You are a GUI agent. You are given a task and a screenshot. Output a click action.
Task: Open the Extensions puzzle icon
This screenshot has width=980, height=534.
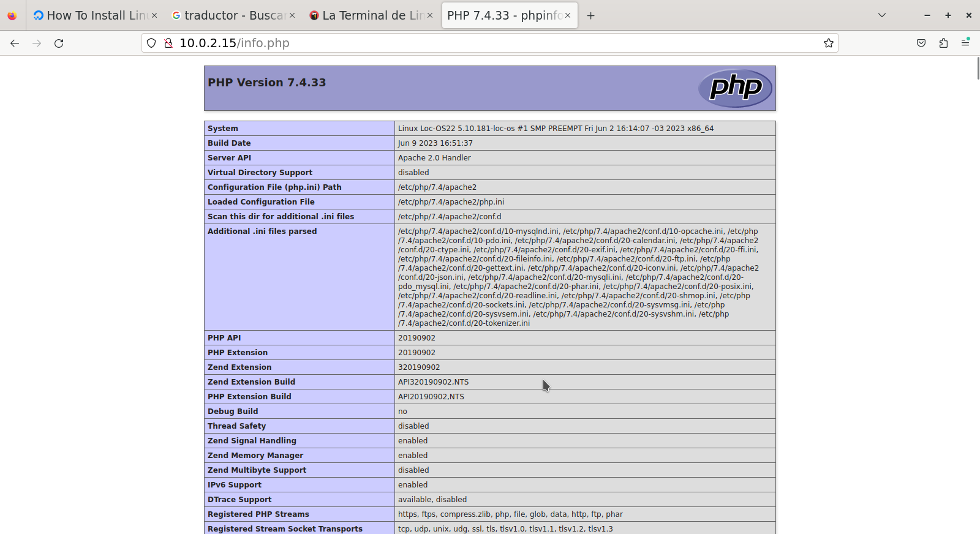943,43
